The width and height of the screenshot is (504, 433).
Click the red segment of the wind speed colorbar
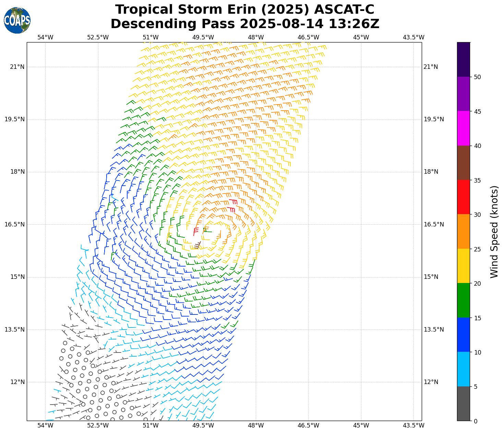[463, 197]
